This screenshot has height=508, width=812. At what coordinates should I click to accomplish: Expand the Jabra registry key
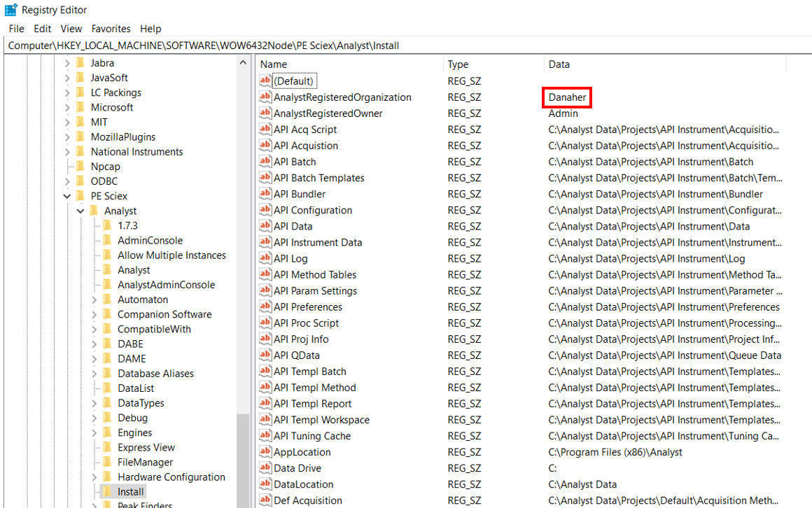click(67, 63)
